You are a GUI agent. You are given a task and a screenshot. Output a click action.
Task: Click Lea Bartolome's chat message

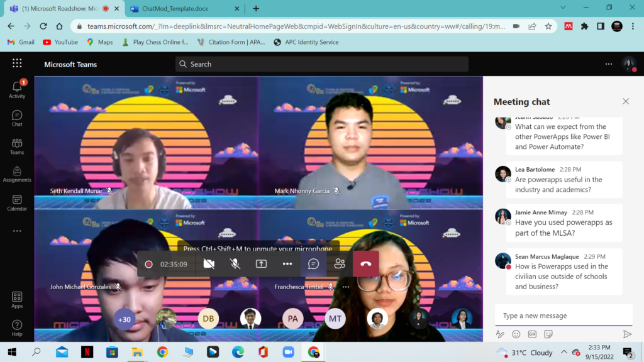tap(564, 180)
